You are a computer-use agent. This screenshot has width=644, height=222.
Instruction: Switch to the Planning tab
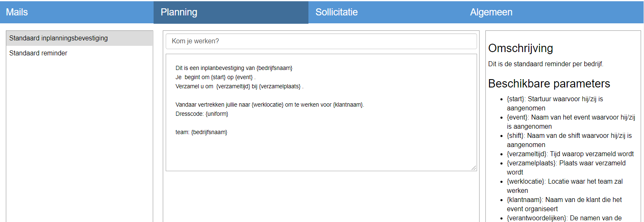(231, 12)
